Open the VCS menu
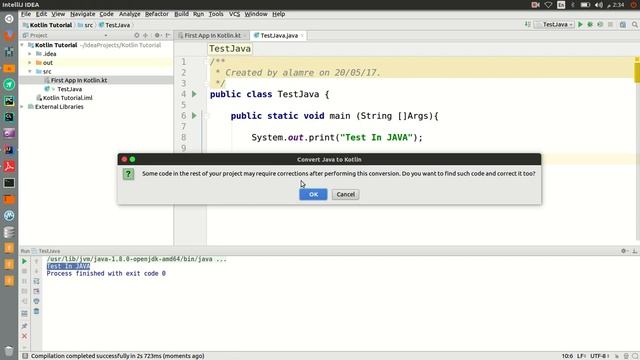Viewport: 640px width, 360px height. click(234, 14)
